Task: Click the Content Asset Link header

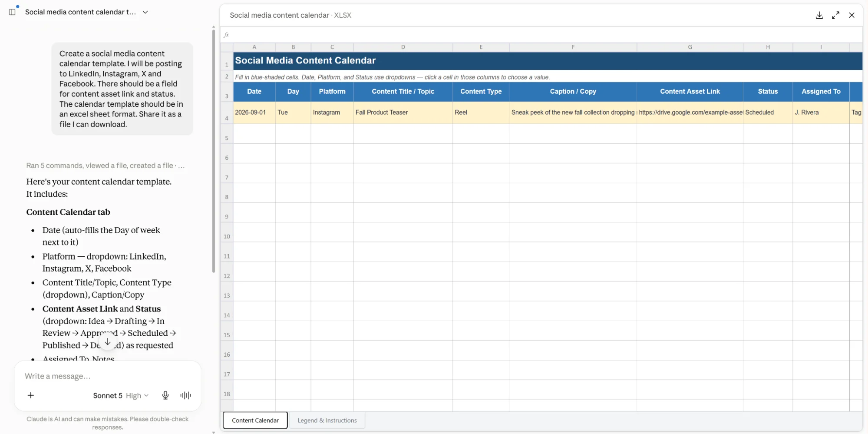Action: 690,92
